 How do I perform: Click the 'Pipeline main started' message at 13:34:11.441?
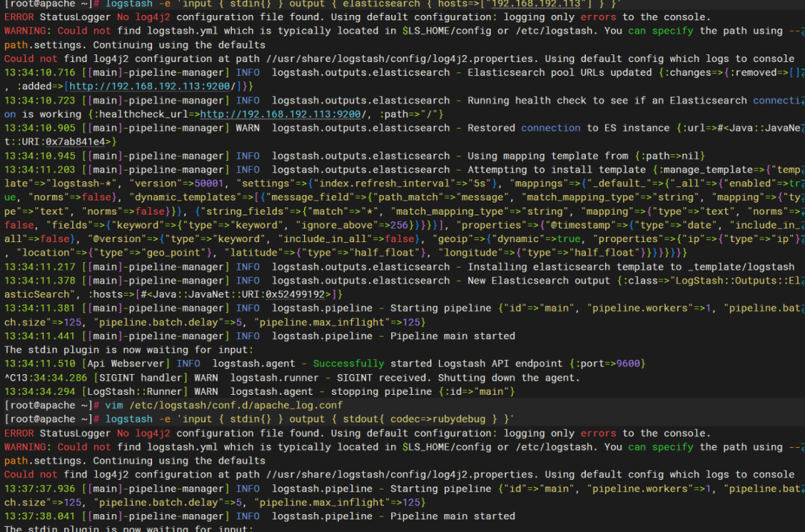click(259, 336)
